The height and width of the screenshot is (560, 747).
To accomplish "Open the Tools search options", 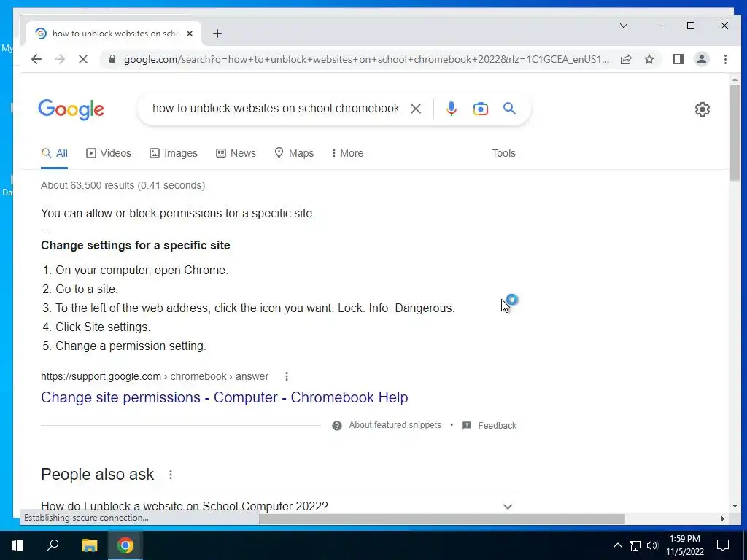I will [503, 153].
